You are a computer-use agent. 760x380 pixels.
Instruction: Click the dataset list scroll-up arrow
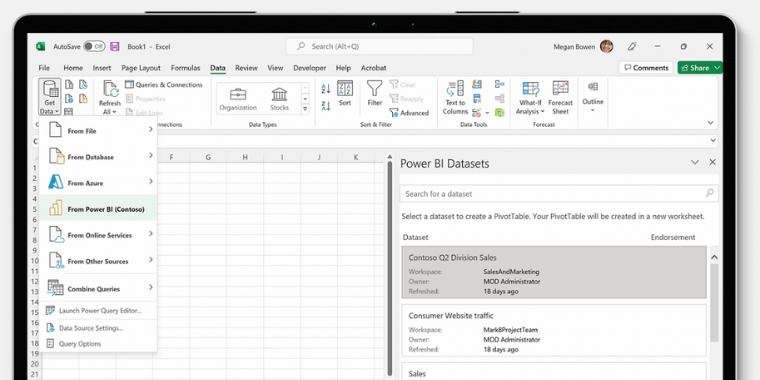713,257
